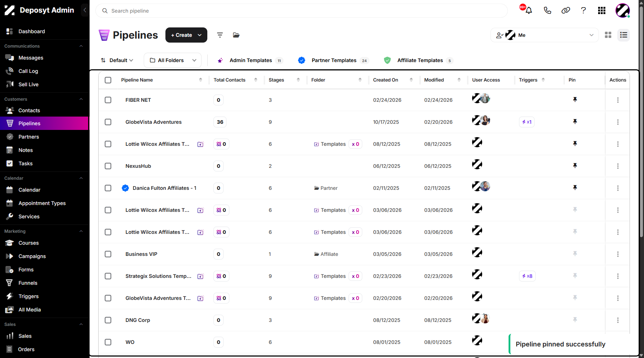Image resolution: width=644 pixels, height=358 pixels.
Task: Click the filter icon beside Create
Action: click(x=220, y=35)
